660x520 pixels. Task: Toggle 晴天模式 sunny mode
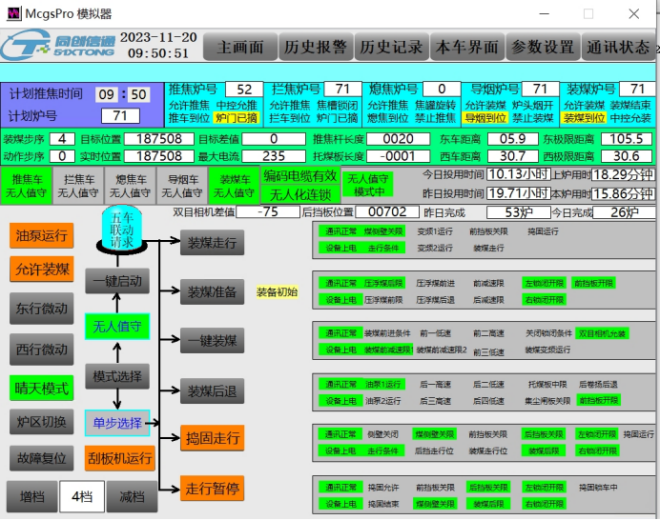(40, 387)
